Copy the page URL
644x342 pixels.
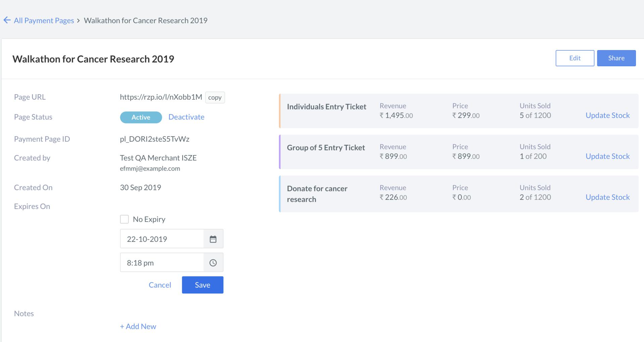(x=215, y=97)
